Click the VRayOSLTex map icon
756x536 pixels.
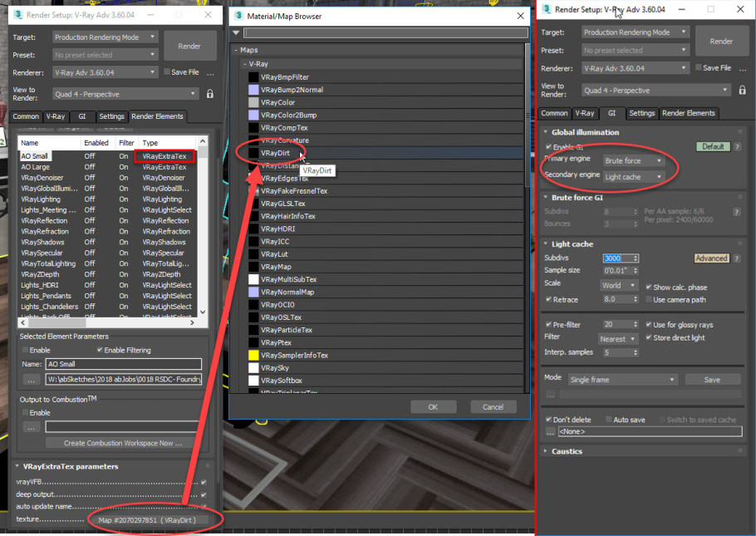point(253,317)
